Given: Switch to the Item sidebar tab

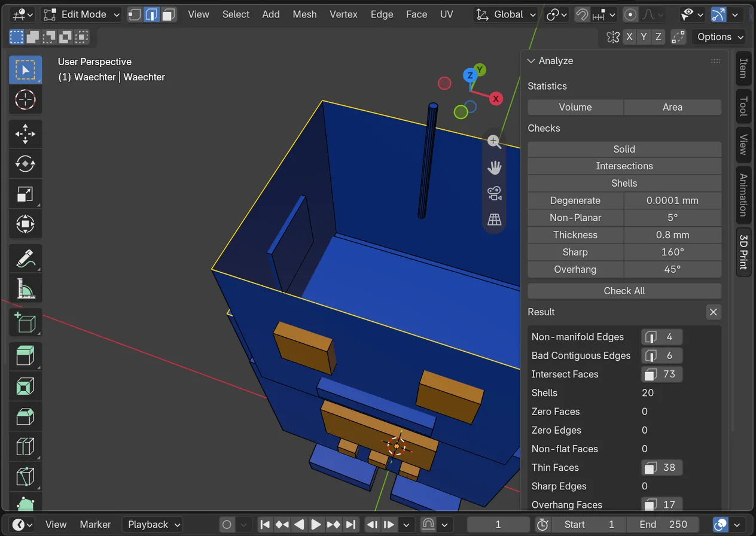Looking at the screenshot, I should 743,68.
